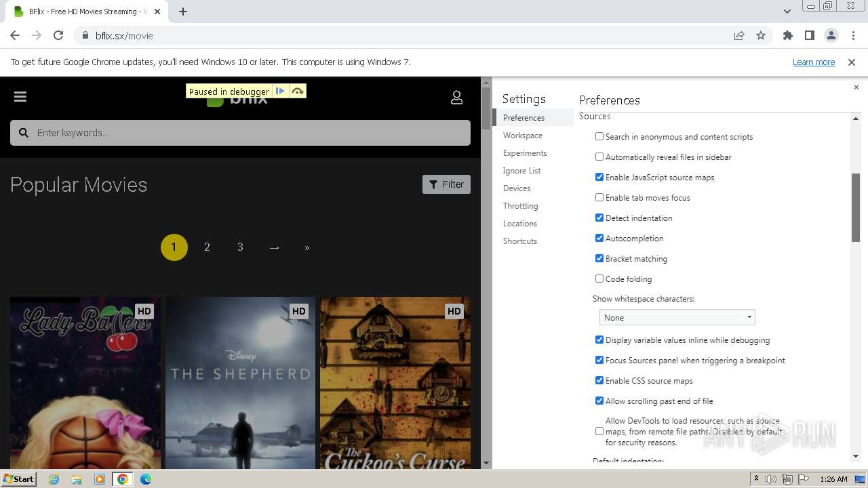Screen dimensions: 868x488
Task: Open the BFlix user account icon
Action: [457, 98]
